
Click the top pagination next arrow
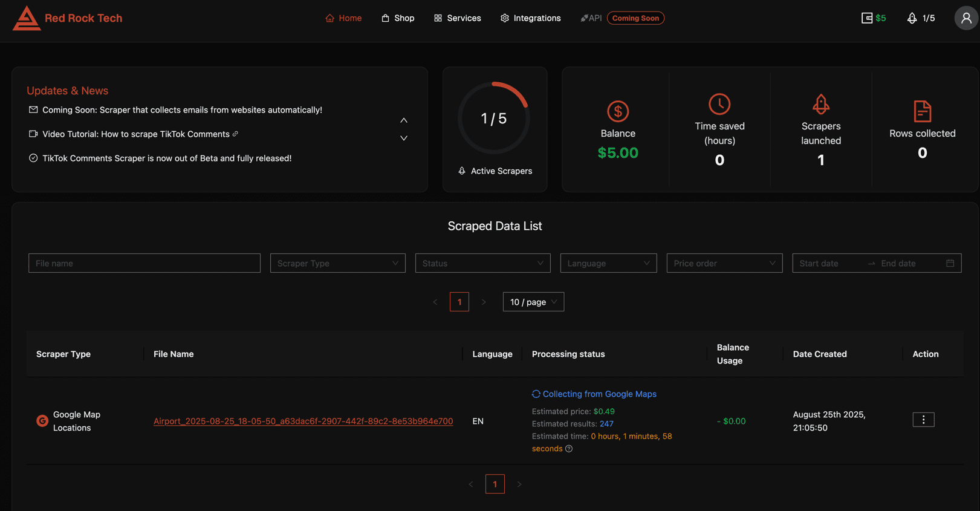click(484, 302)
